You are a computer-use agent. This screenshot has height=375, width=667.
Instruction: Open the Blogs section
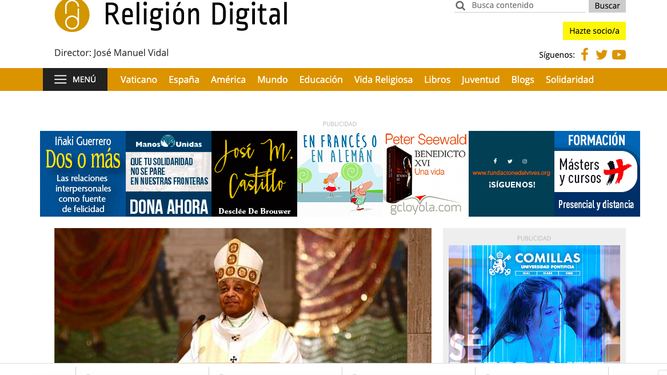[522, 80]
